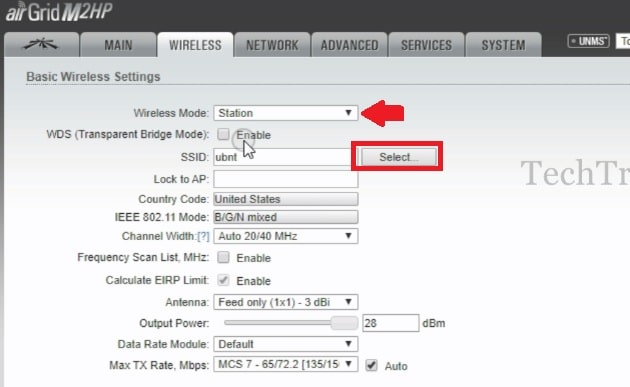
Task: Focus the Lock to AP field
Action: click(286, 179)
